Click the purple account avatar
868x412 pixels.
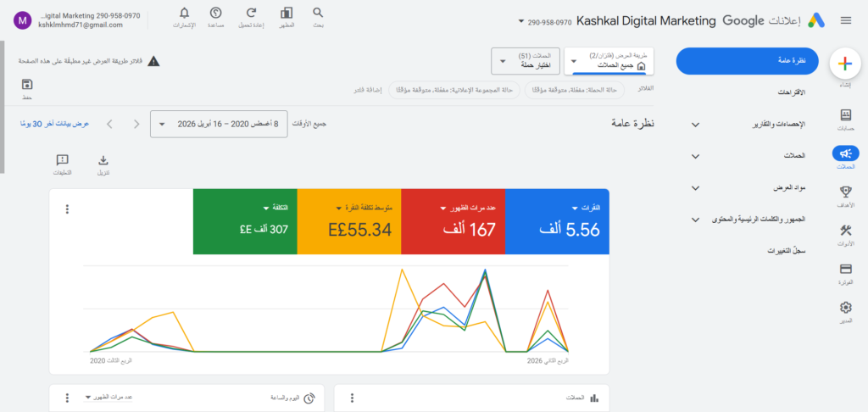point(22,20)
